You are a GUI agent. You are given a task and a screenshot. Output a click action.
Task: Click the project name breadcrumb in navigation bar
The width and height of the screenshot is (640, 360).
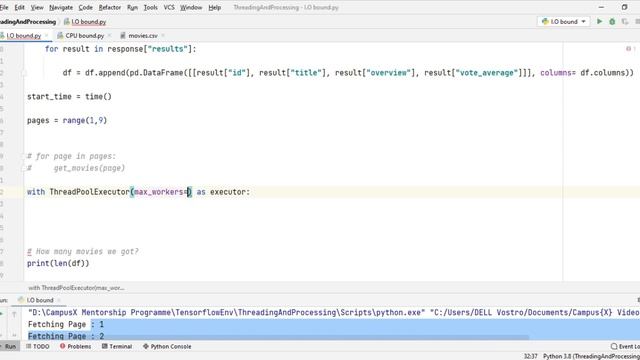point(28,22)
